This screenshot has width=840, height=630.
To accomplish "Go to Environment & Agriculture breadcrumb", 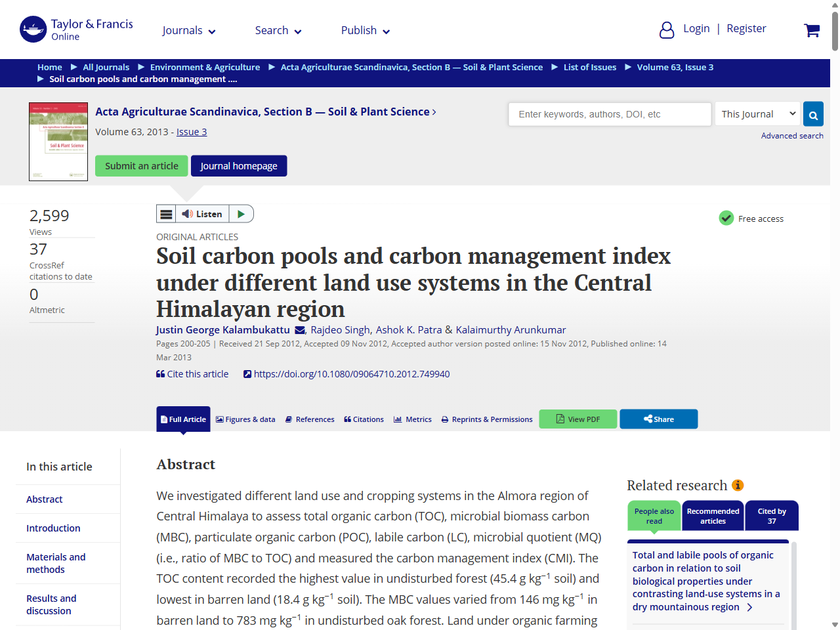I will tap(205, 67).
